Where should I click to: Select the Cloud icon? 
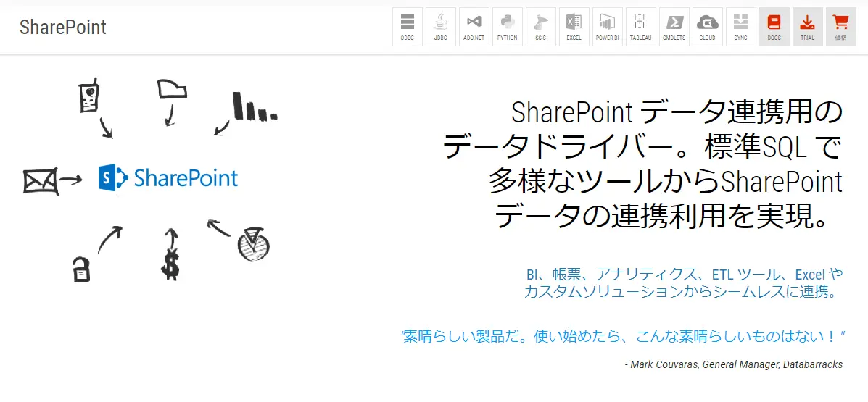click(708, 27)
